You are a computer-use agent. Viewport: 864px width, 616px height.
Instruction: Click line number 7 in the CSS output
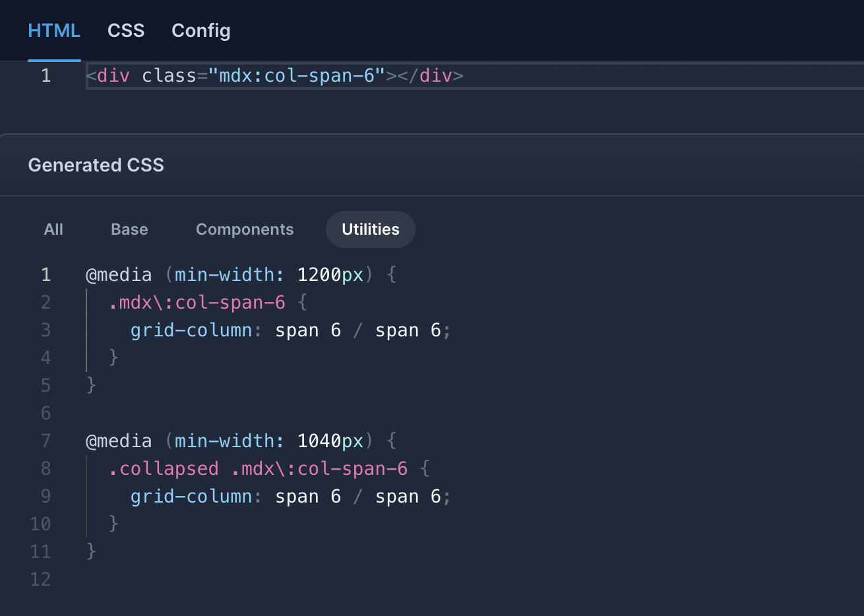(46, 441)
